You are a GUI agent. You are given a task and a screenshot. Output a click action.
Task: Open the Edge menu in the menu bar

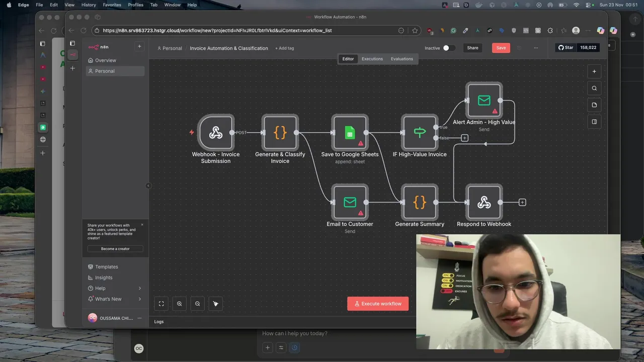coord(24,5)
